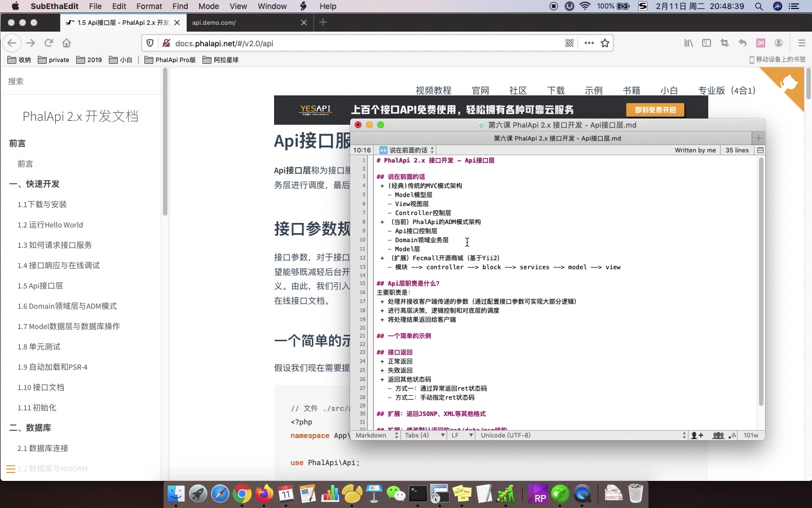The width and height of the screenshot is (812, 508).
Task: Open the Firefox hamburger menu
Action: [x=801, y=43]
